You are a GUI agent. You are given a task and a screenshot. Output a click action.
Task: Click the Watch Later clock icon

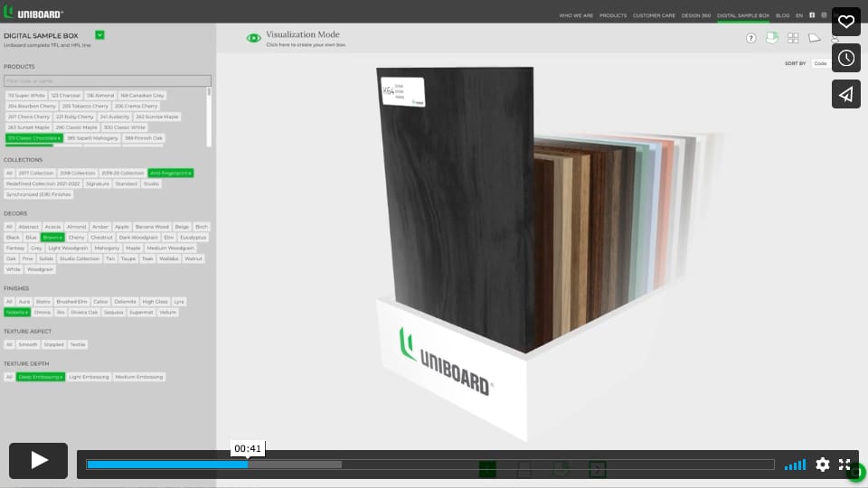coord(846,58)
